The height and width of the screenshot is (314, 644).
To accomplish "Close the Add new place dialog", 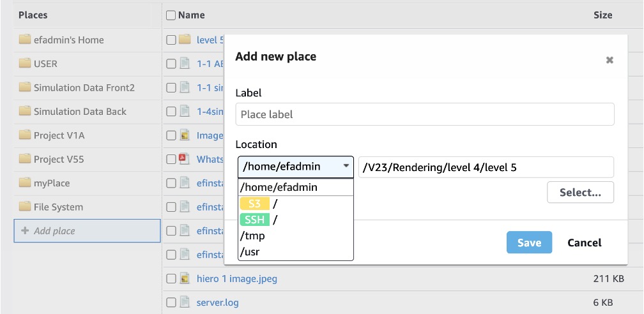I will 609,59.
